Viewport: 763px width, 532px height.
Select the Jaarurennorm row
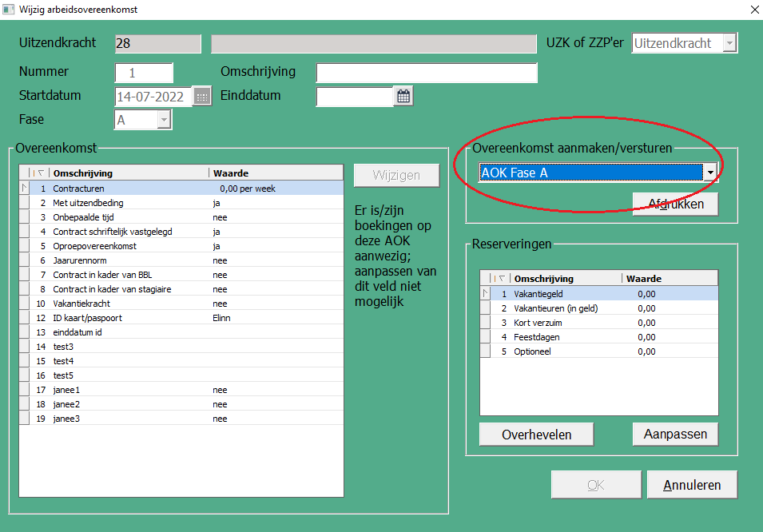pos(181,260)
